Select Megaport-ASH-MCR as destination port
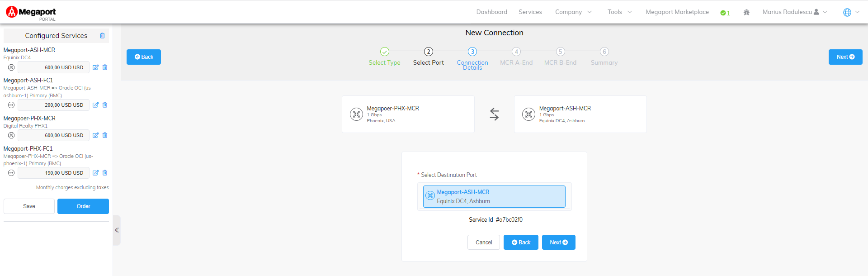Viewport: 868px width, 276px height. (x=494, y=197)
